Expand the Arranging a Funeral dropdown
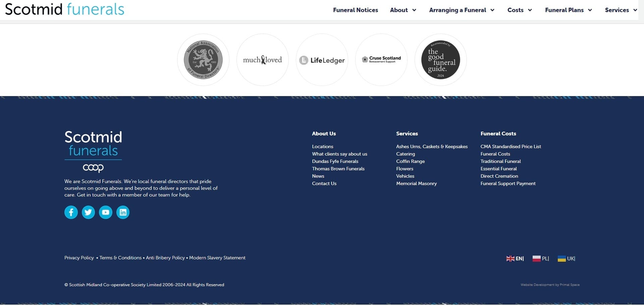644x306 pixels. tap(462, 10)
